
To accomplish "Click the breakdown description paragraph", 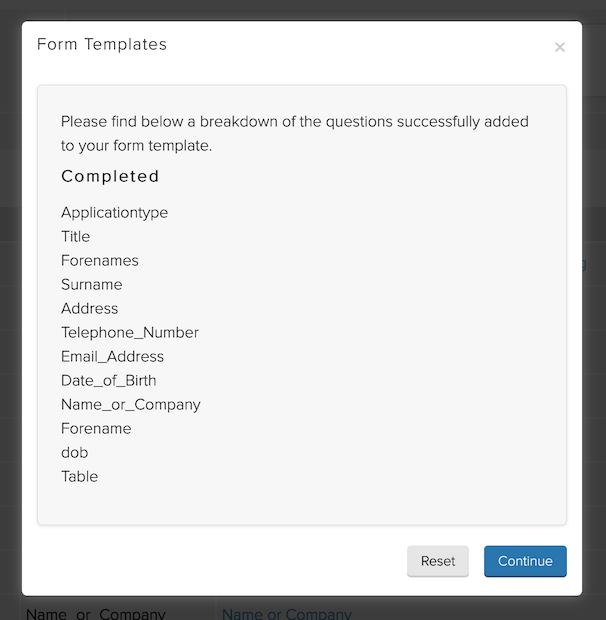I will (x=295, y=133).
